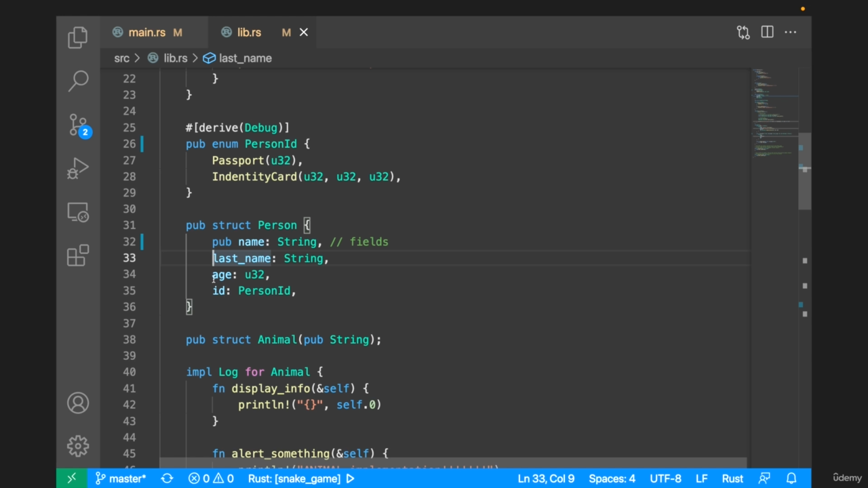868x488 pixels.
Task: Select Rust language mode in status bar
Action: (x=732, y=479)
